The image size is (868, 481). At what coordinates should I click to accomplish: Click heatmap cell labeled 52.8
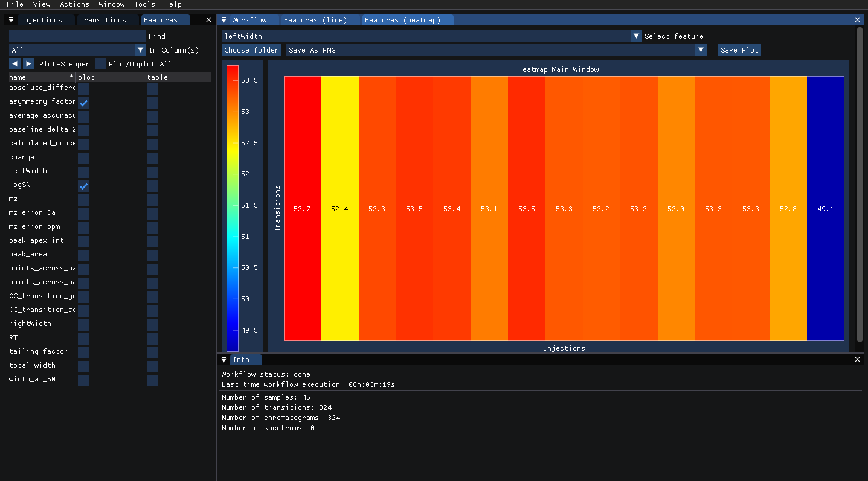(788, 209)
